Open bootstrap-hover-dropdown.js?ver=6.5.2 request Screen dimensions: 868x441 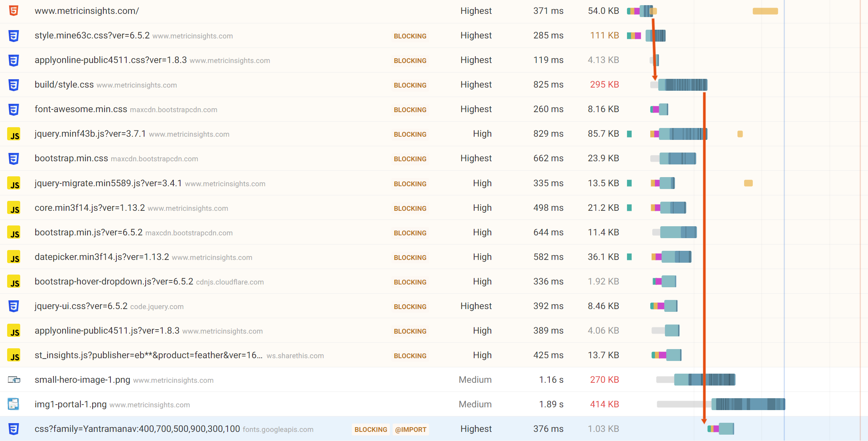tap(114, 281)
